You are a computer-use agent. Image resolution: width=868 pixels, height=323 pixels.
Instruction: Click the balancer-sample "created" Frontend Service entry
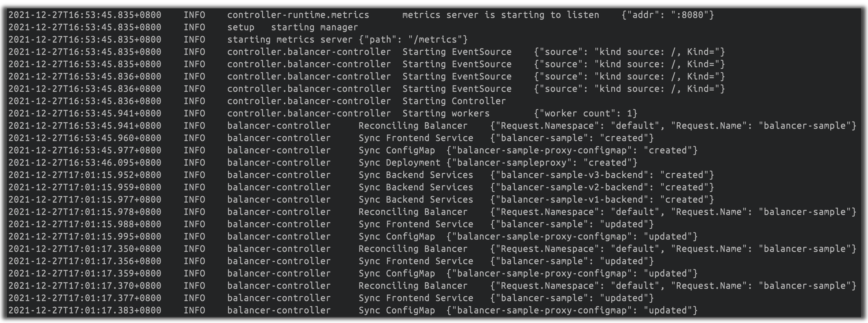[572, 138]
